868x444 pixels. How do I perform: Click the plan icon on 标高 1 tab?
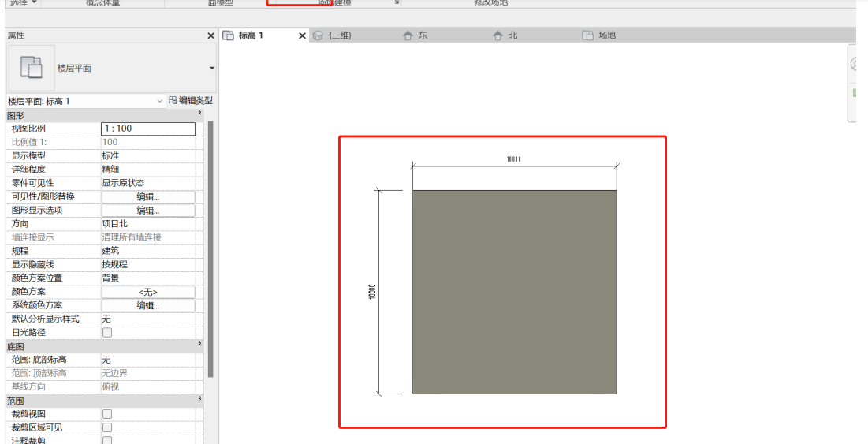228,36
